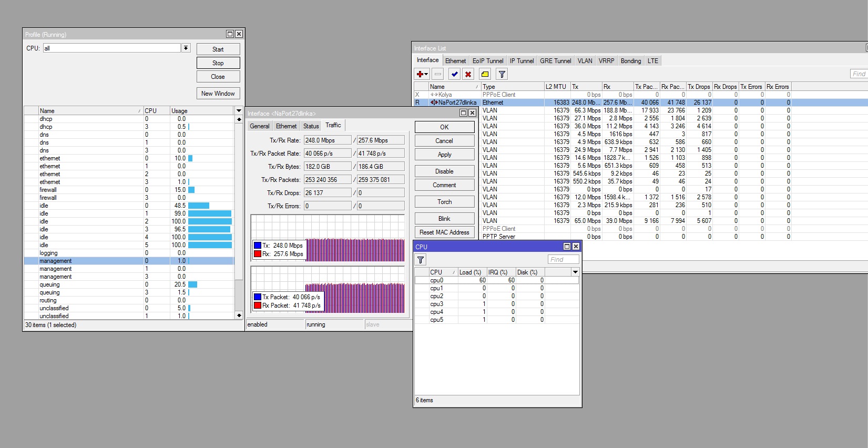
Task: Stop the running profile
Action: [x=218, y=63]
